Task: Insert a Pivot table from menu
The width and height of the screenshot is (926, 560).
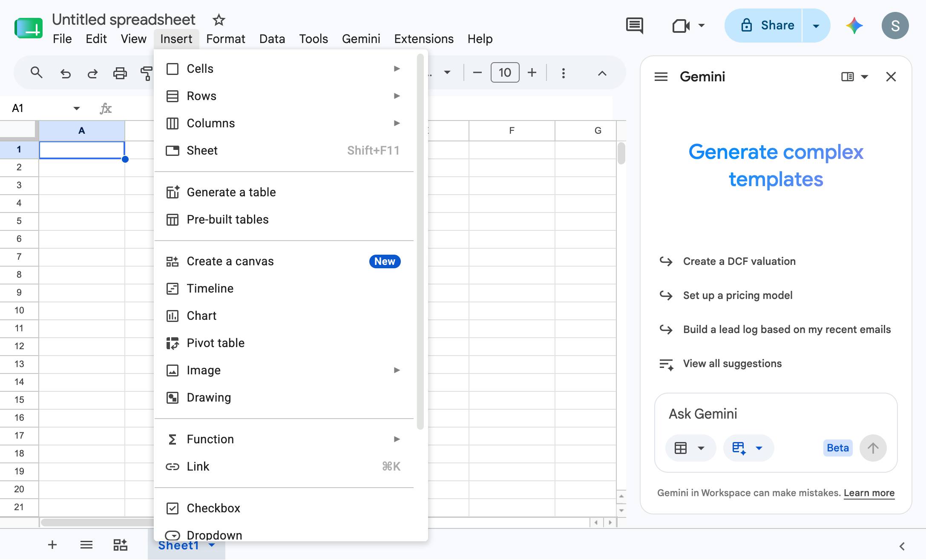Action: coord(284,343)
